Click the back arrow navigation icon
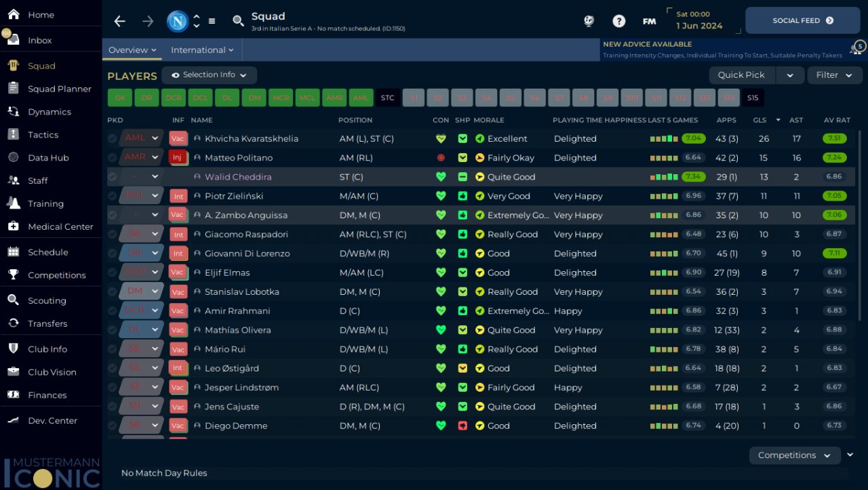The image size is (868, 490). pos(120,21)
